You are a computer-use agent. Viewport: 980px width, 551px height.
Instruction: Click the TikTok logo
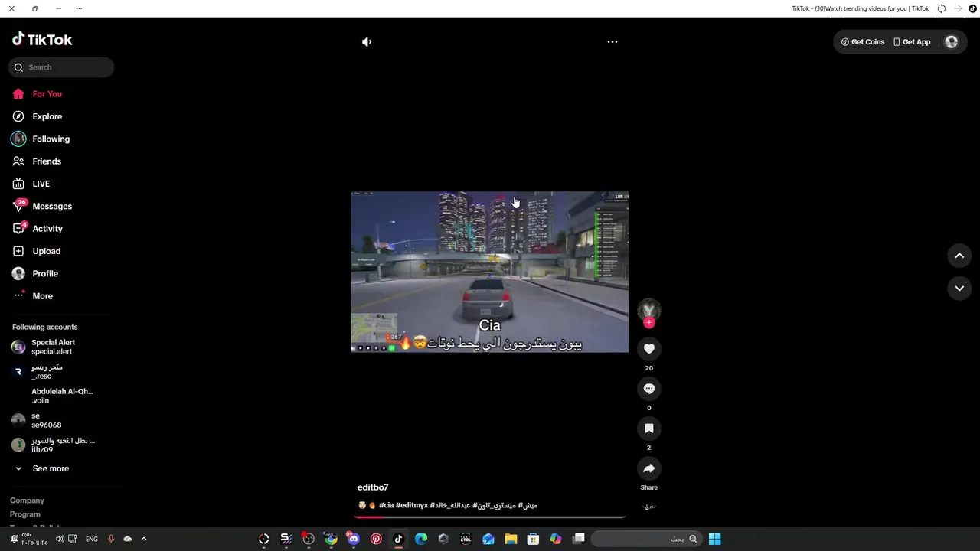pos(42,40)
